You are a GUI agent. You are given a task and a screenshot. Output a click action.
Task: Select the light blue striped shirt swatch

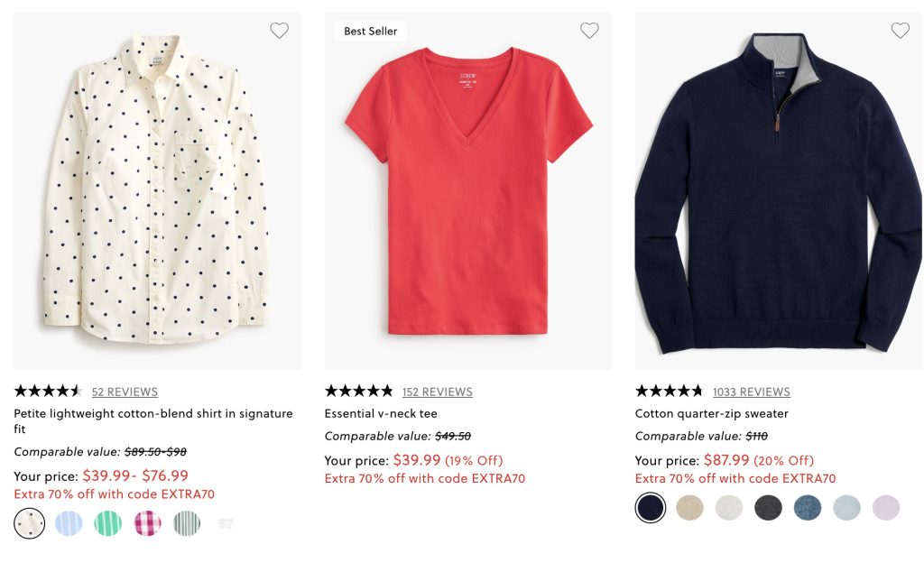pyautogui.click(x=69, y=523)
